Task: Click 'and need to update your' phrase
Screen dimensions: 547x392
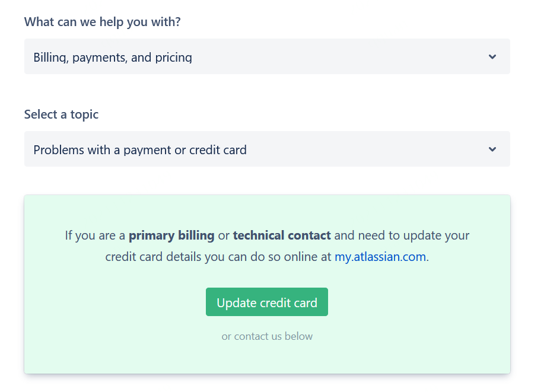Action: (x=402, y=235)
